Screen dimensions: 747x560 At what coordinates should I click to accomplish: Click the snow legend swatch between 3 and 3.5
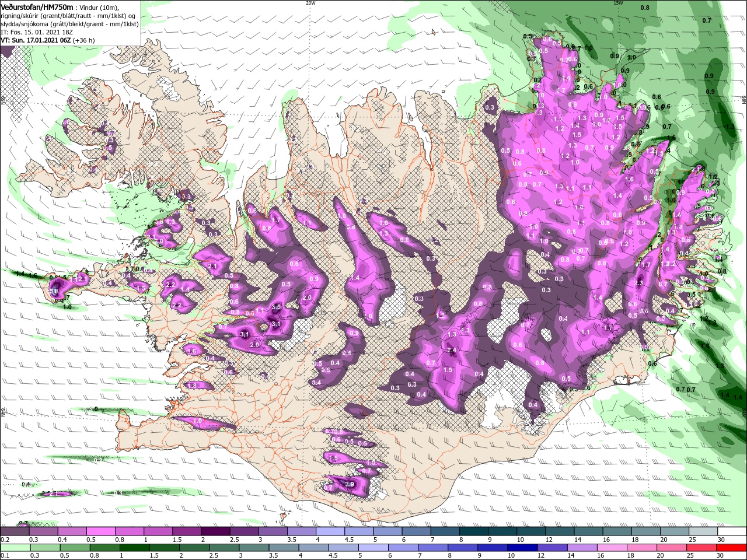[x=273, y=531]
